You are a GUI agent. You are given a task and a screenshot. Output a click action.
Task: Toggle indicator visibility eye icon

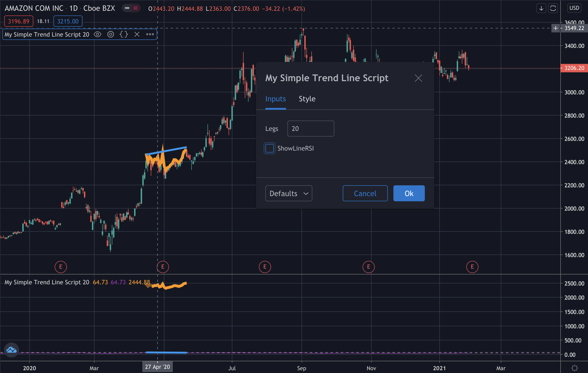tap(98, 34)
